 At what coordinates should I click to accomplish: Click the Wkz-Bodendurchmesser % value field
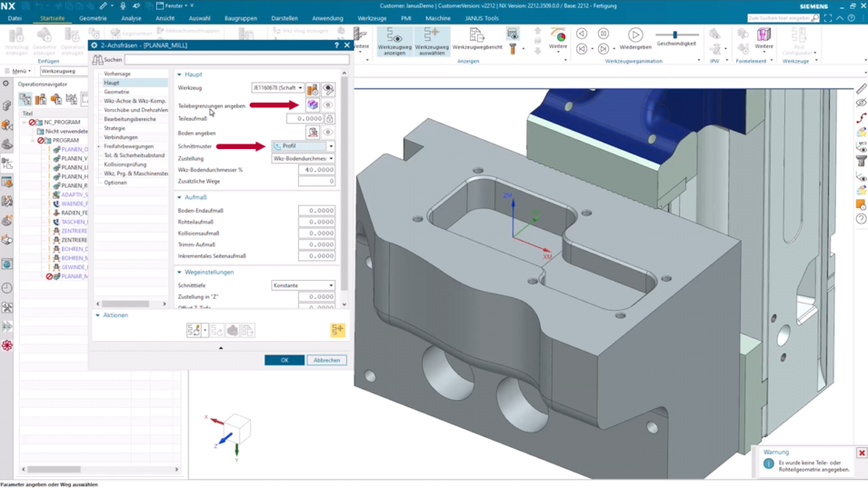point(316,170)
